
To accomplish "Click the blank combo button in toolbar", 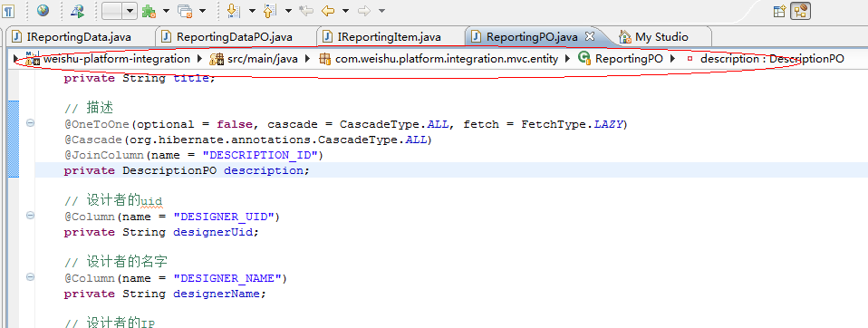I will coord(112,11).
